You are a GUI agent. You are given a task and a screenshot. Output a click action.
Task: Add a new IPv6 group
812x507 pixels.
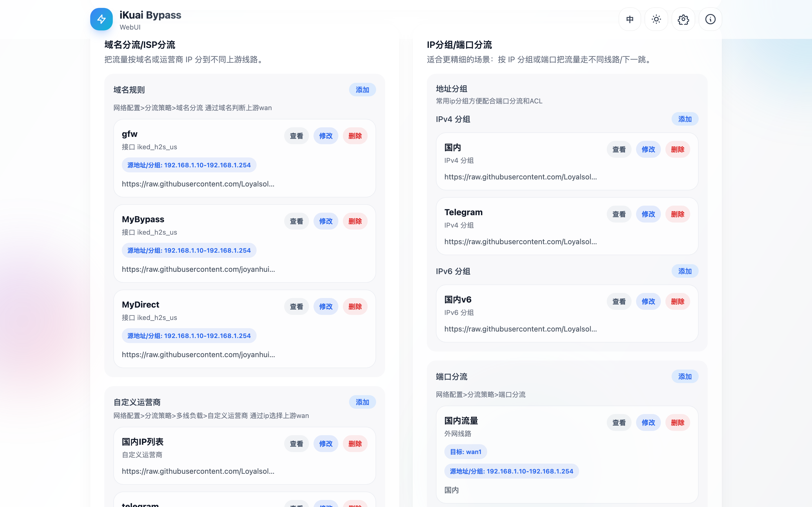pos(685,271)
